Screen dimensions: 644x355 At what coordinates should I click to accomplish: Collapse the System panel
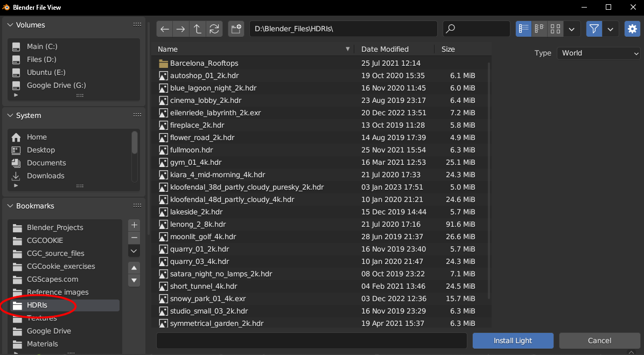click(x=10, y=115)
